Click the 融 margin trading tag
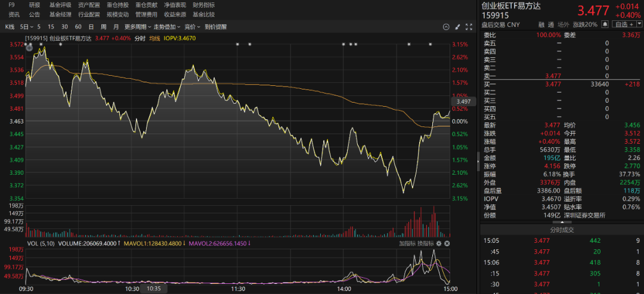This screenshot has height=294, width=644. [541, 24]
